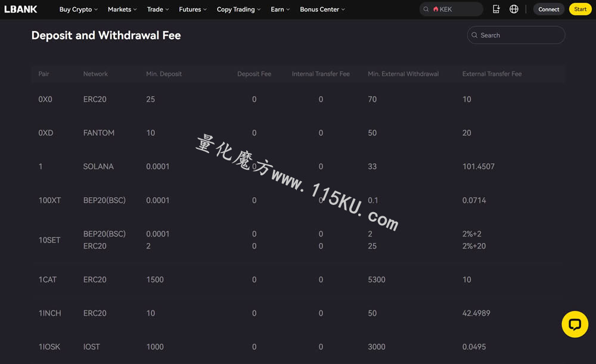Click the 2%+20 external transfer fee

coord(474,246)
